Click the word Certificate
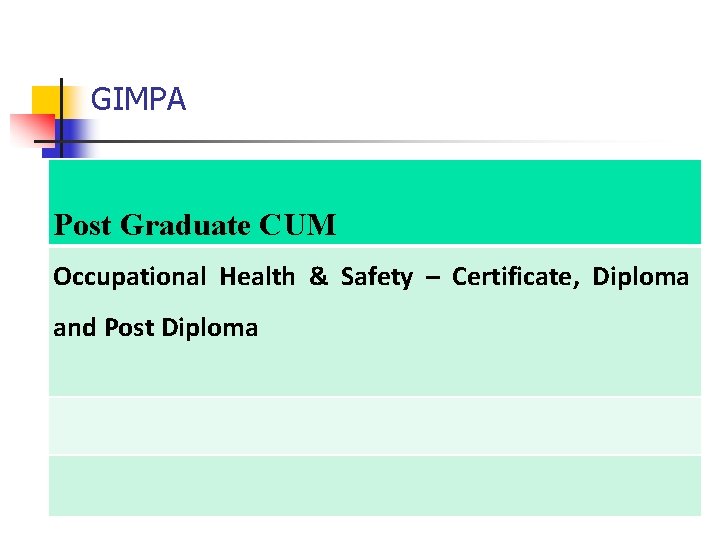Image resolution: width=720 pixels, height=540 pixels. [x=511, y=277]
